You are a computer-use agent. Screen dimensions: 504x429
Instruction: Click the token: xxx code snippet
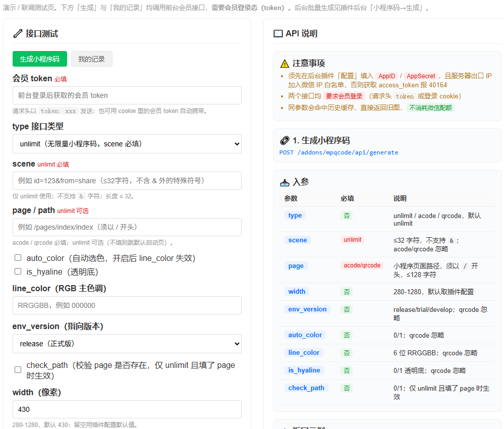tap(59, 111)
